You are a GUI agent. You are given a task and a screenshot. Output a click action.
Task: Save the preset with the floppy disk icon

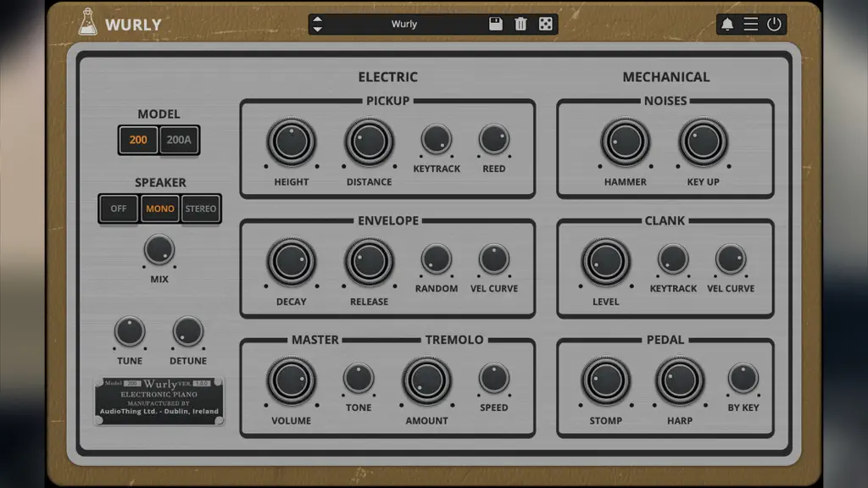(495, 24)
